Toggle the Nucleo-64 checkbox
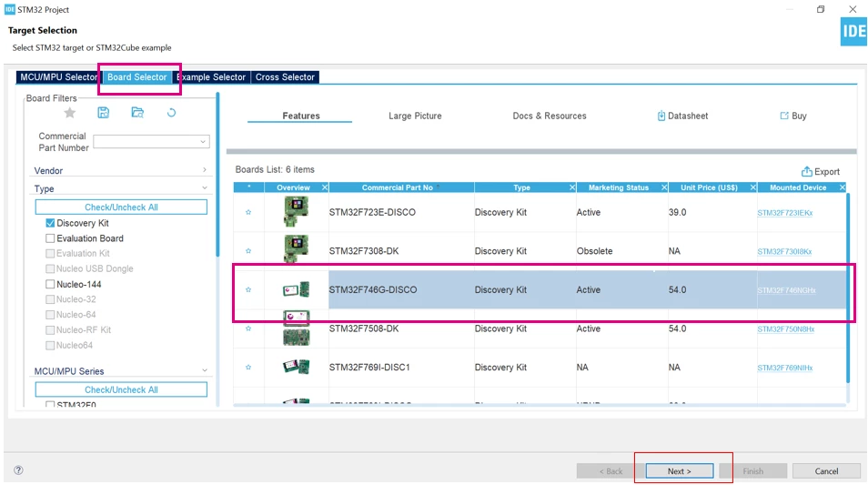Viewport: 868px width, 485px height. click(50, 315)
